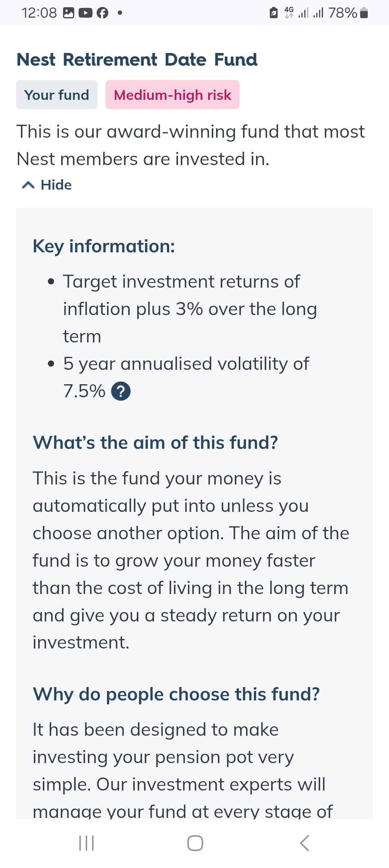Tap the battery icon in status bar

coord(364,13)
